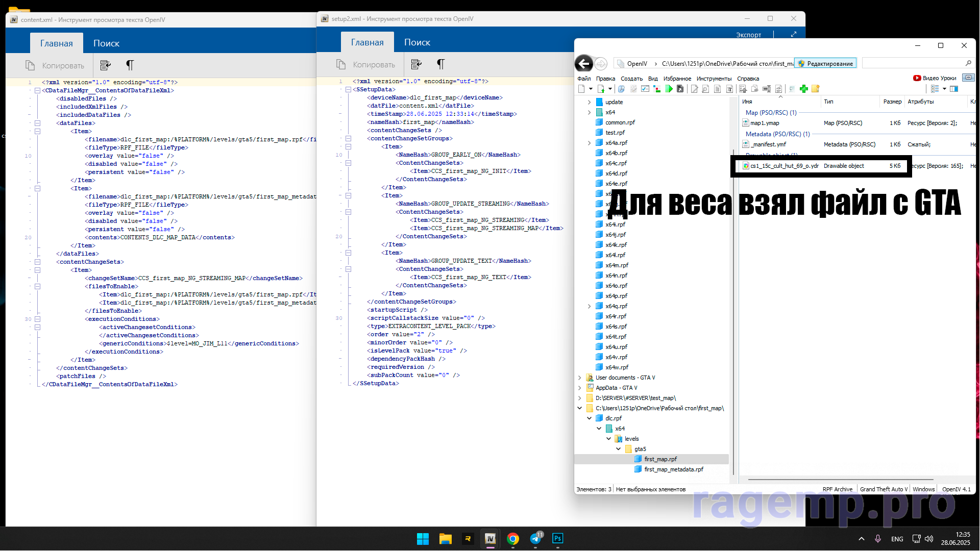
Task: Click Экспорт in setup2.xml window header
Action: pos(748,35)
